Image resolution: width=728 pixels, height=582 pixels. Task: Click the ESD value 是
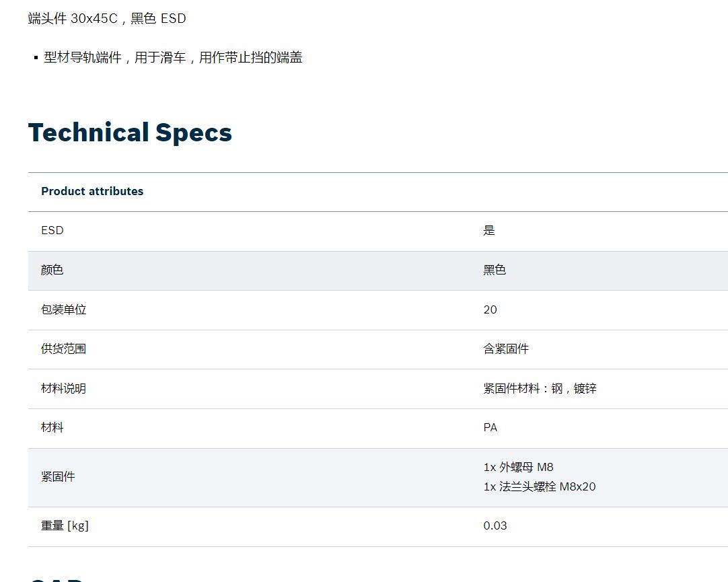click(x=489, y=230)
